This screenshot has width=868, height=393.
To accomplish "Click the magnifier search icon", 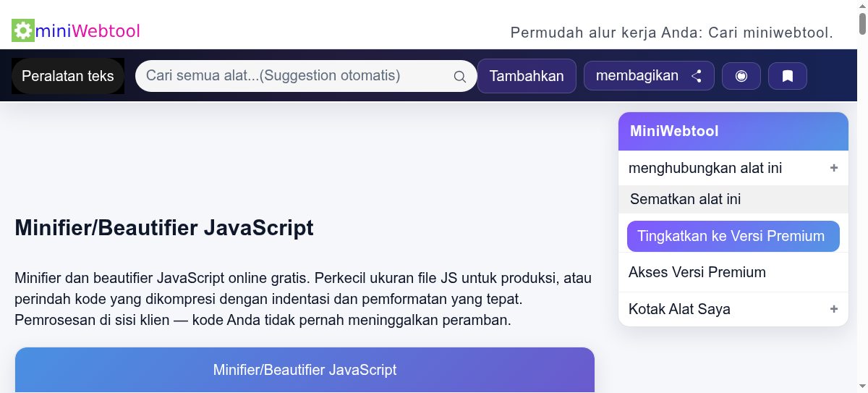I will click(x=459, y=77).
